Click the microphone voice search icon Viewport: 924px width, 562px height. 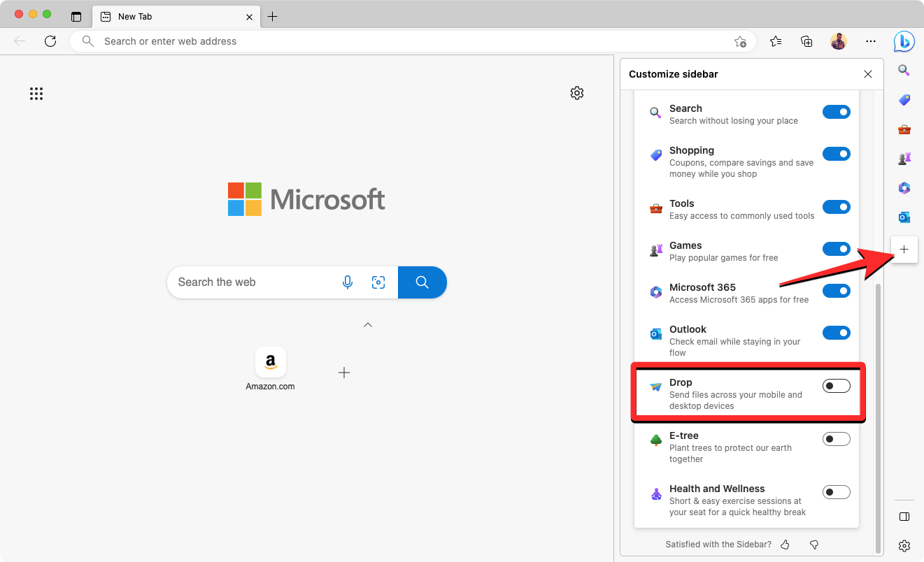pos(348,282)
